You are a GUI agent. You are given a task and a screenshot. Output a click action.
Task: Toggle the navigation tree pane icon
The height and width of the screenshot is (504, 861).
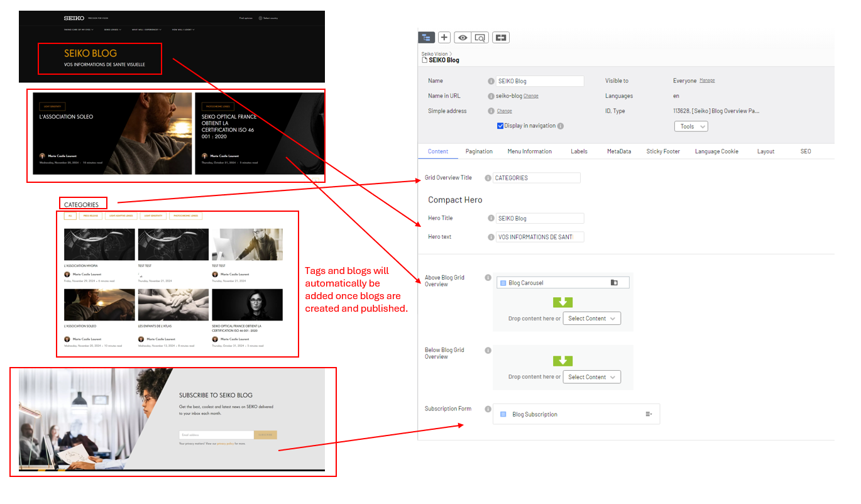427,38
